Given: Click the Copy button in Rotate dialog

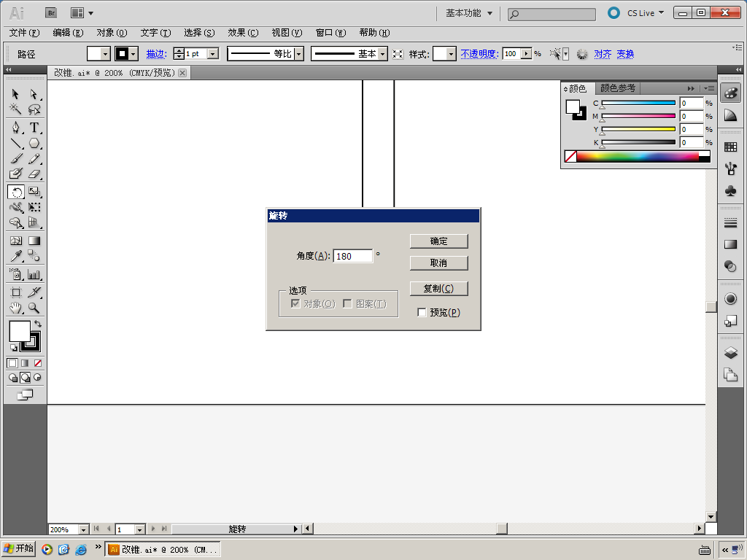Looking at the screenshot, I should click(x=438, y=289).
